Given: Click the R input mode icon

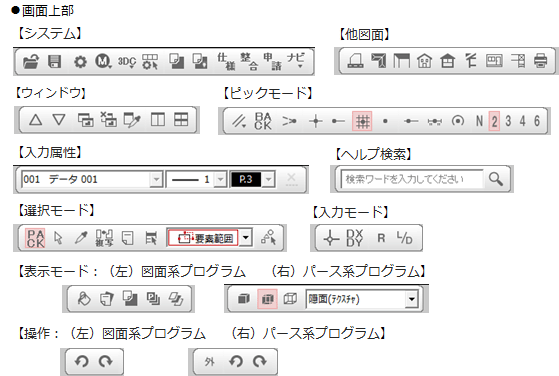Looking at the screenshot, I should 381,238.
